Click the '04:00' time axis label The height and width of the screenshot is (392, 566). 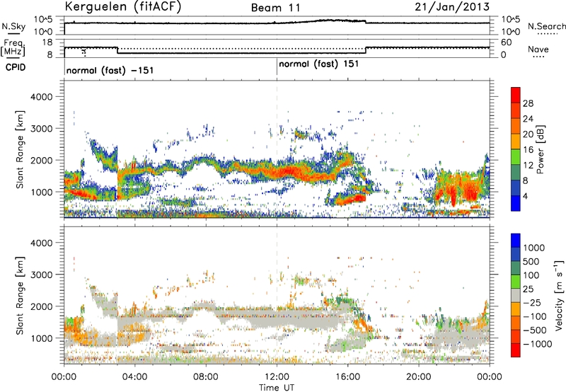coord(135,377)
